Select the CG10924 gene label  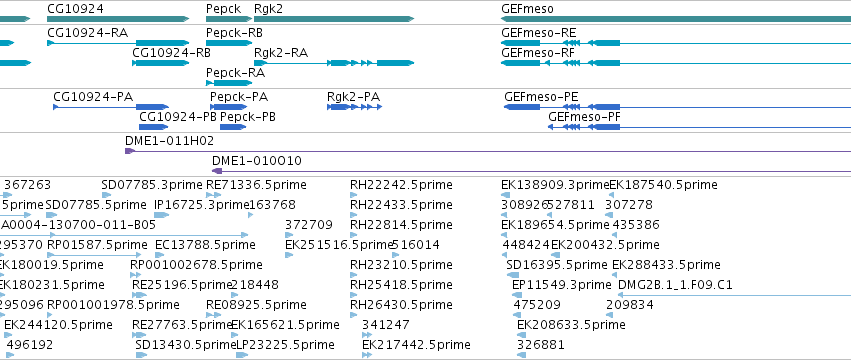[x=75, y=9]
